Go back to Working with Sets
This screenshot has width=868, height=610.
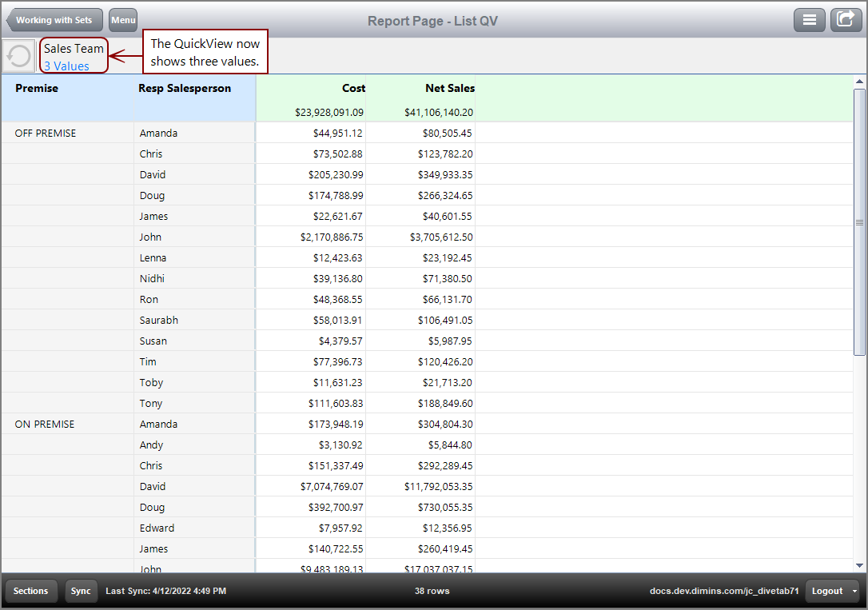54,19
